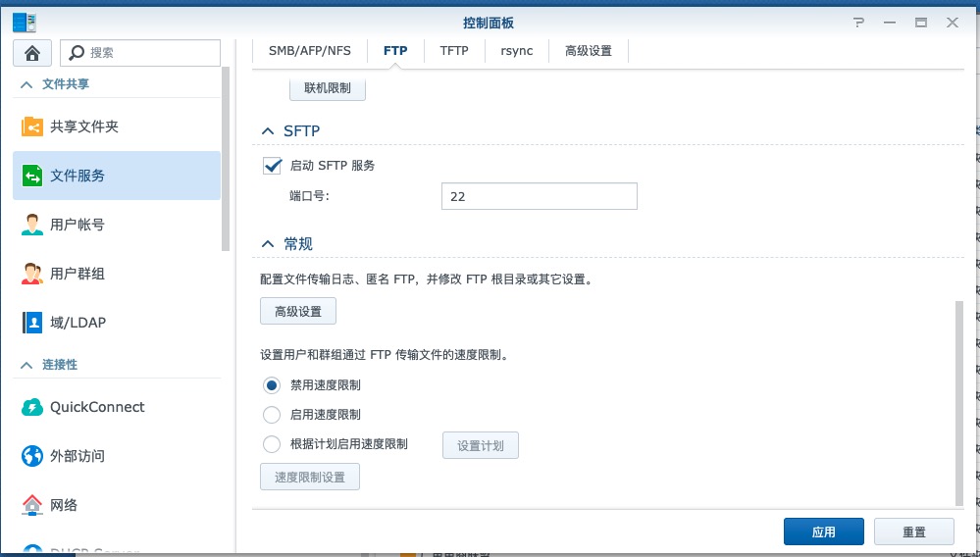The width and height of the screenshot is (980, 557).
Task: Open Network (网络) house icon
Action: (x=32, y=505)
